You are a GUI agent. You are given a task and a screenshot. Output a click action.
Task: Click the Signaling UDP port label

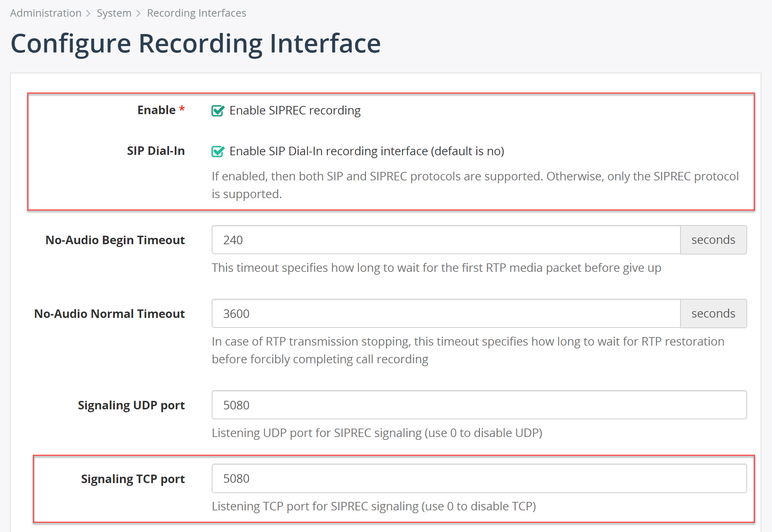pos(132,405)
